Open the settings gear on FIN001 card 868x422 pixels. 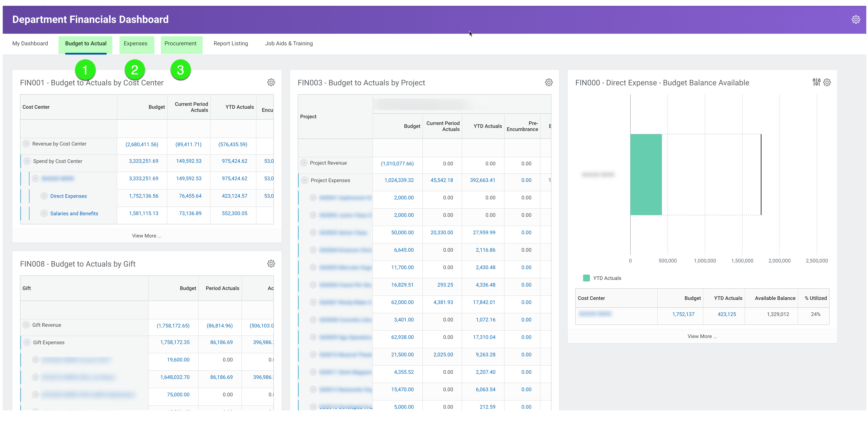pyautogui.click(x=271, y=82)
